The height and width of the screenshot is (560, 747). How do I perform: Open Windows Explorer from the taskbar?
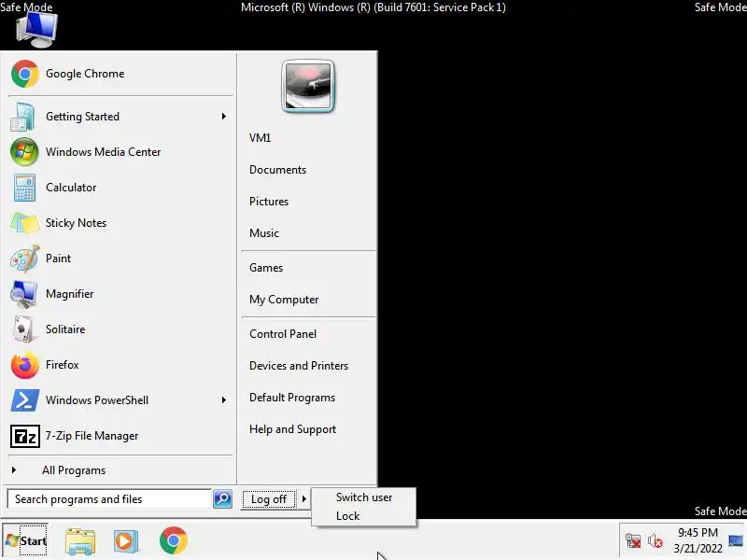coord(80,541)
